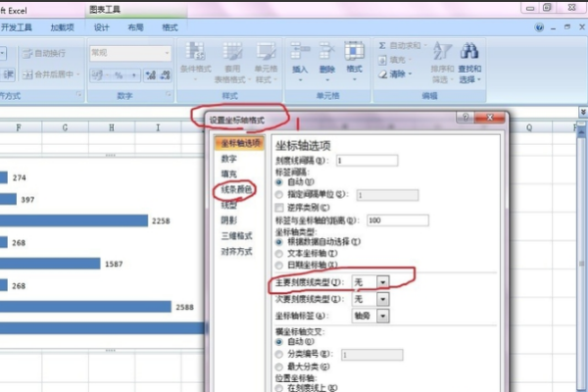Select 日期坐标轴 radio button
The image size is (588, 392).
pos(278,266)
